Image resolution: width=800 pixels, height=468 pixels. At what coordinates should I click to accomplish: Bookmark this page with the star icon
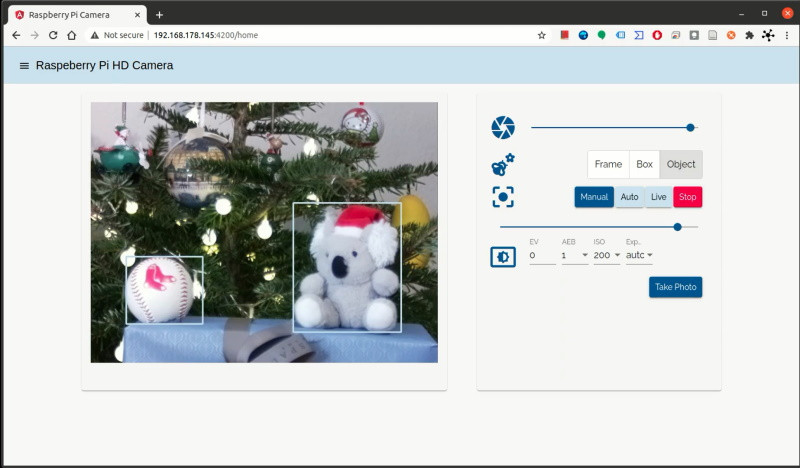click(x=542, y=35)
